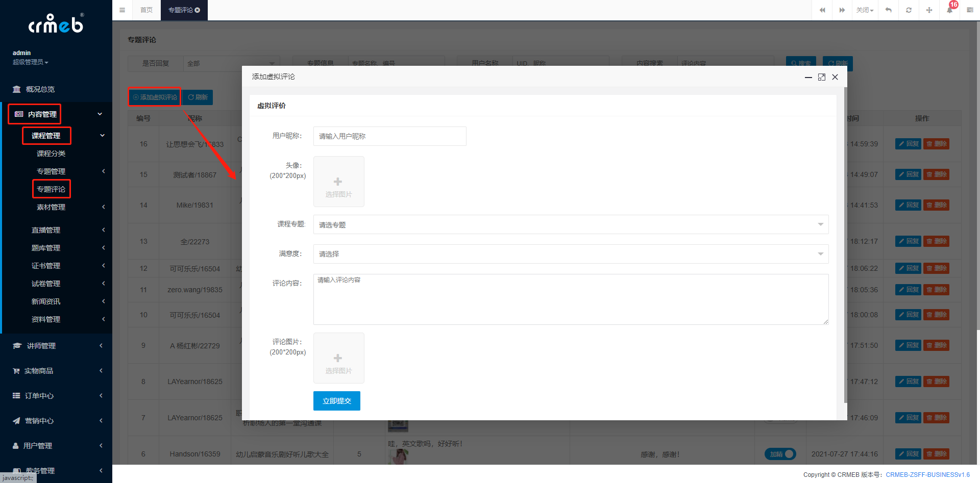Open 课程分类 in the sidebar
The height and width of the screenshot is (483, 980).
pyautogui.click(x=51, y=154)
